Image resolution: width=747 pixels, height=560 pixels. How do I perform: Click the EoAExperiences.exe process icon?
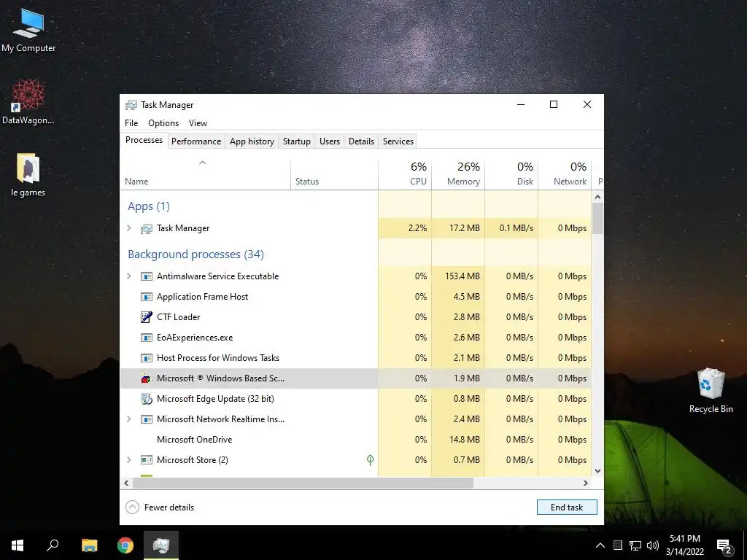(x=146, y=338)
